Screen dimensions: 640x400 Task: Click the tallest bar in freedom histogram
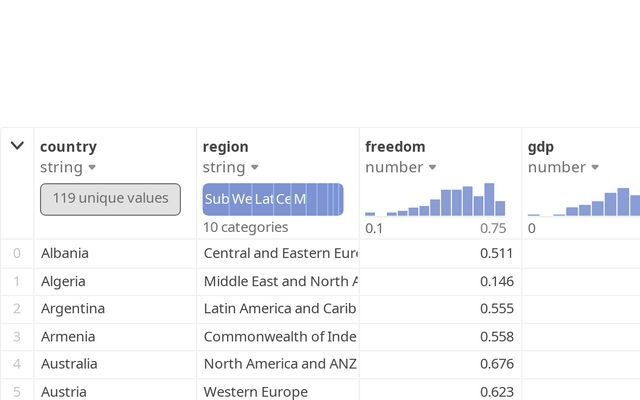pos(489,200)
